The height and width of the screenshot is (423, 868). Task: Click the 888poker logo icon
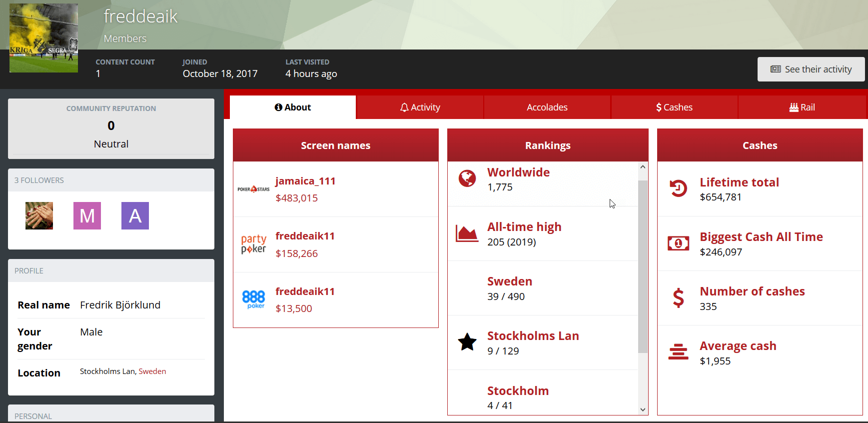click(x=253, y=299)
